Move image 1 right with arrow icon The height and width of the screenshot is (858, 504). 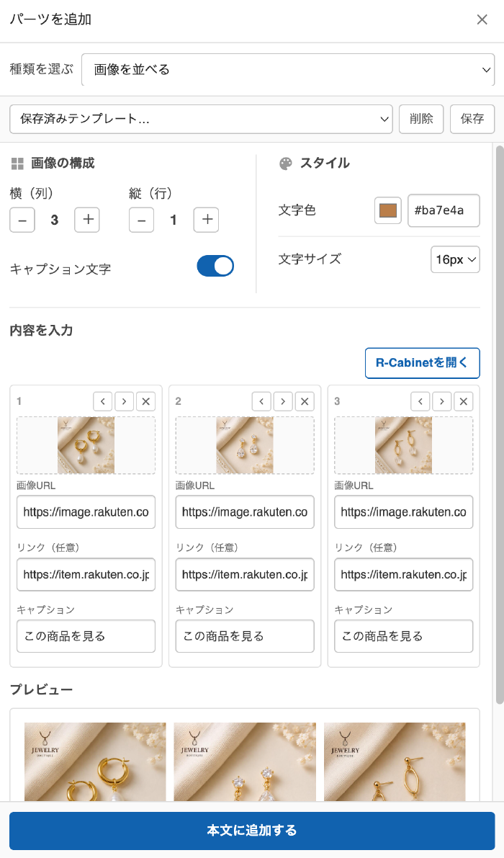pyautogui.click(x=124, y=401)
